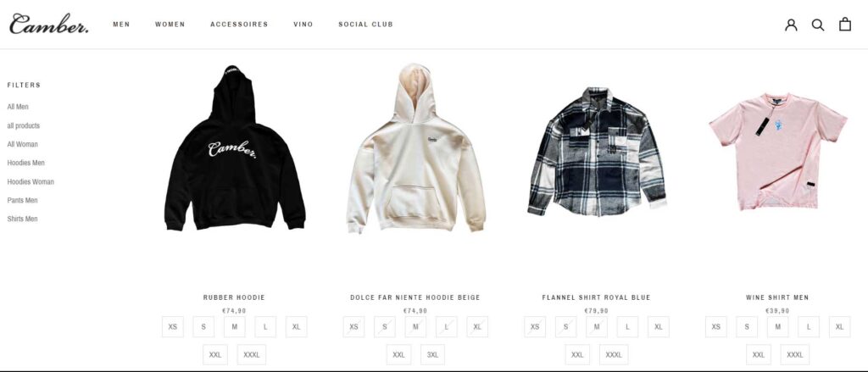This screenshot has width=868, height=372.
Task: Open the SOCIAL CLUB menu item
Action: pyautogui.click(x=366, y=25)
